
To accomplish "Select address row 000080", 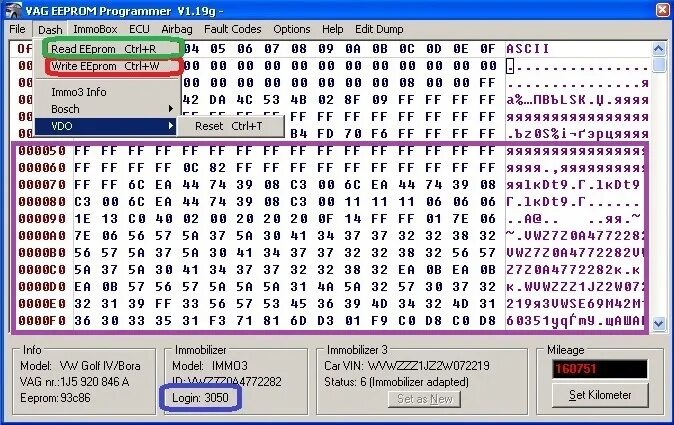I will 42,202.
